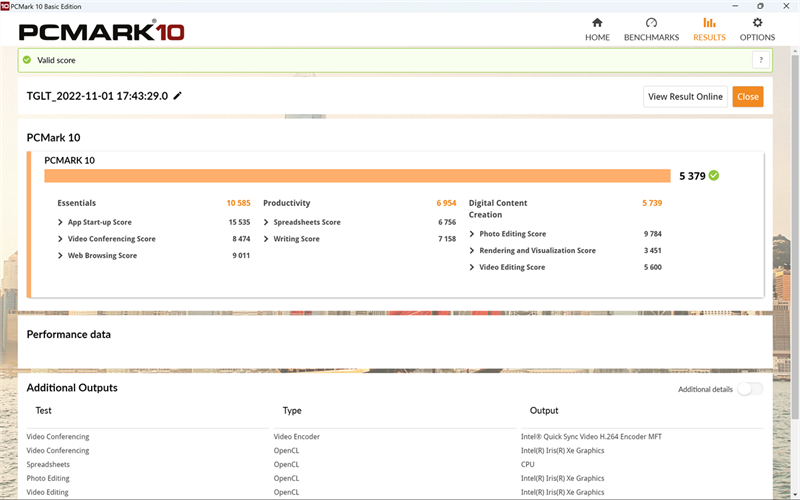The width and height of the screenshot is (800, 500).
Task: Click the Video Encoder type cell
Action: [296, 437]
